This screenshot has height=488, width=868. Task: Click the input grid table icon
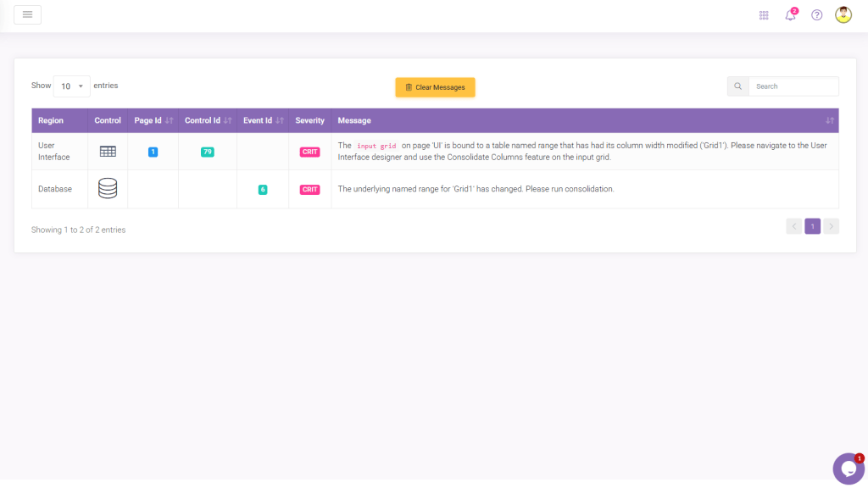[108, 152]
